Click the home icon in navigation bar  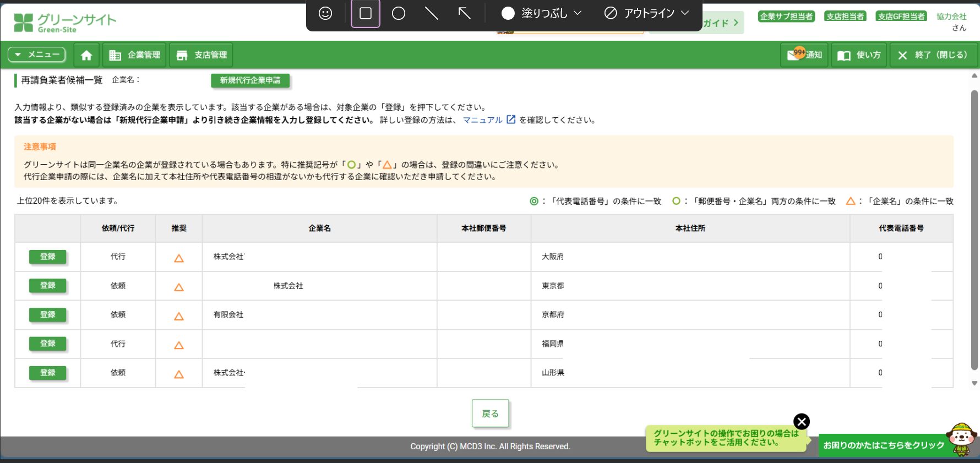click(86, 55)
